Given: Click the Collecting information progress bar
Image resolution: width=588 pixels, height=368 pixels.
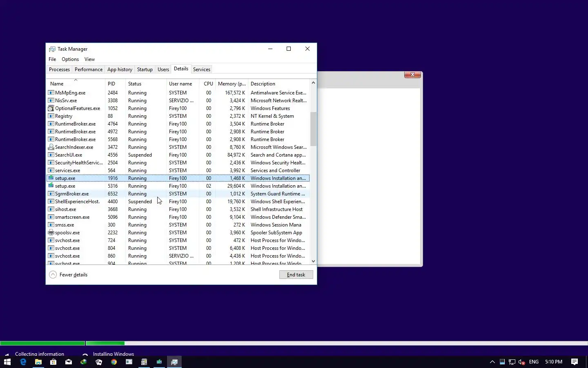Looking at the screenshot, I should point(42,343).
